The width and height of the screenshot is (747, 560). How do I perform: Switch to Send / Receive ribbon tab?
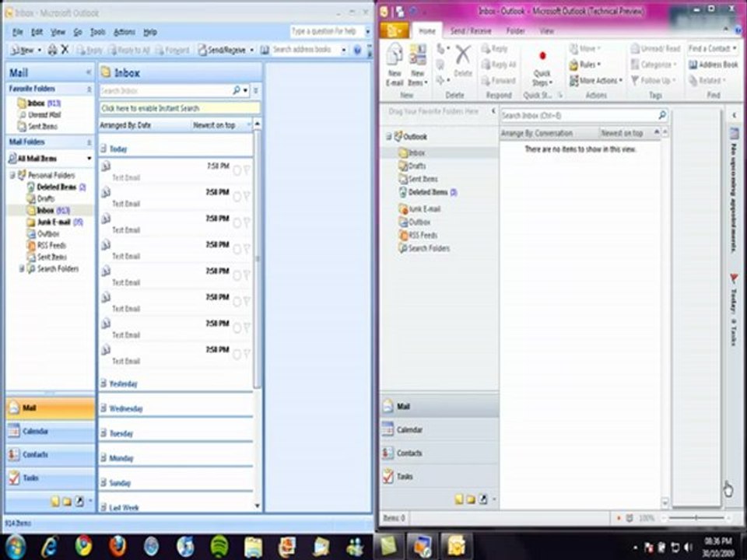pyautogui.click(x=471, y=31)
